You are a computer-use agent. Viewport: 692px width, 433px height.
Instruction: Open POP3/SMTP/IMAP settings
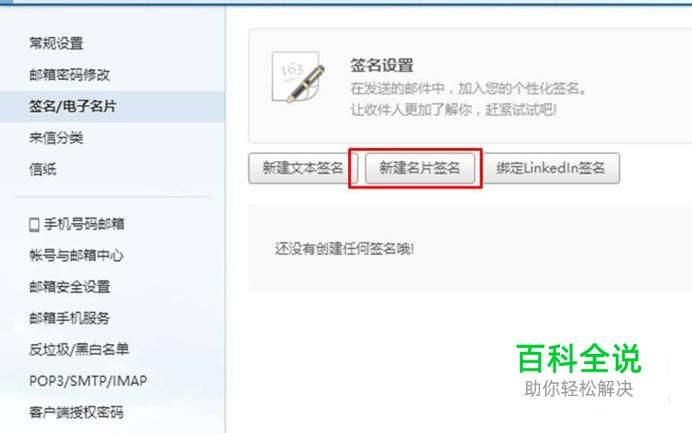click(x=88, y=381)
